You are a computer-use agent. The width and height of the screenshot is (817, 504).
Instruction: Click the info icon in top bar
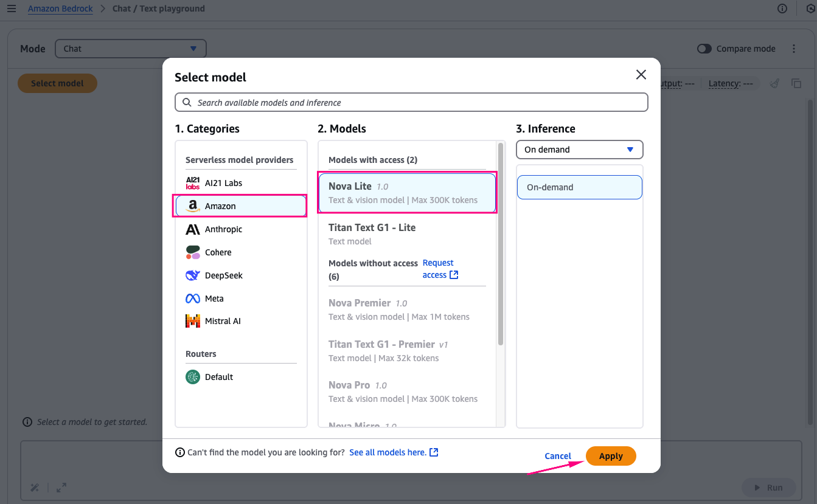pos(782,9)
